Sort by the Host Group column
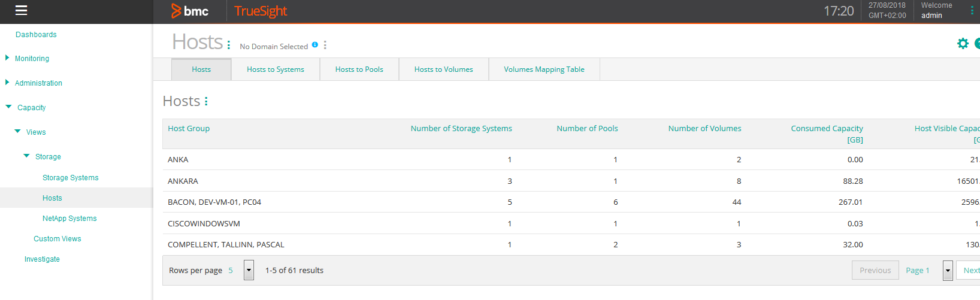This screenshot has height=300, width=980. click(x=189, y=128)
